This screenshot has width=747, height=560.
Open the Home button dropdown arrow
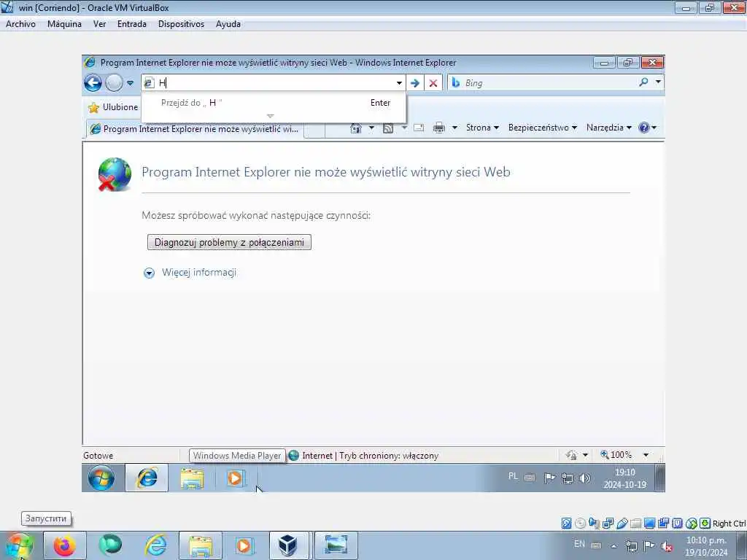371,128
